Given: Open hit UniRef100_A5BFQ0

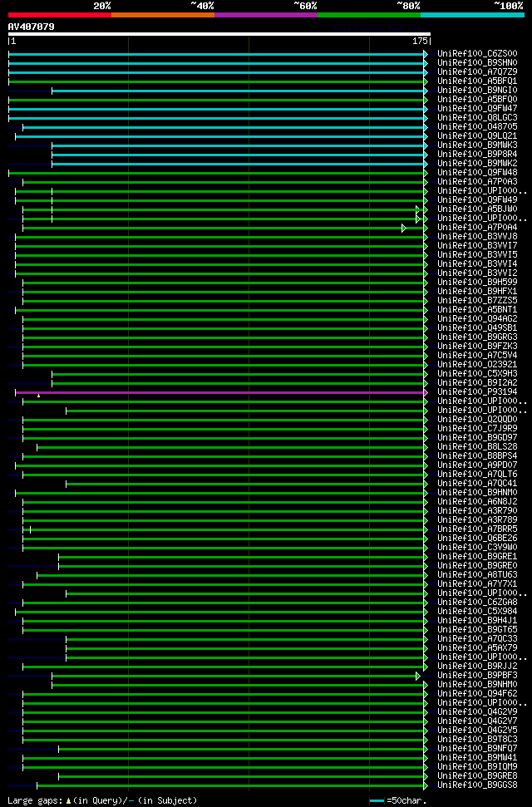Looking at the screenshot, I should [477, 100].
